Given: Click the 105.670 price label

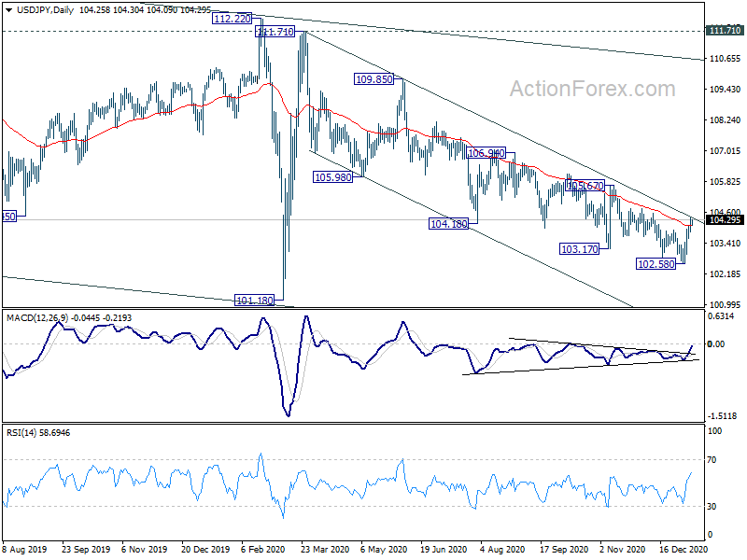Looking at the screenshot, I should pos(585,186).
